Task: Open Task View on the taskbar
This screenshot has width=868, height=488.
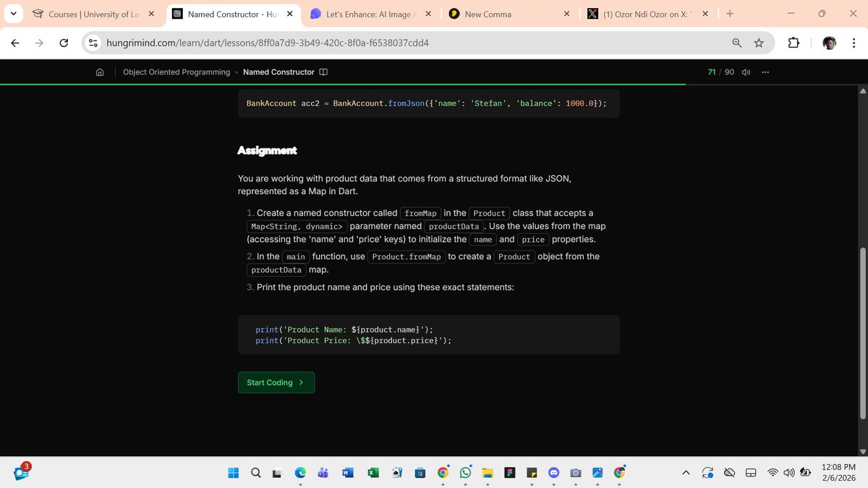Action: 276,473
